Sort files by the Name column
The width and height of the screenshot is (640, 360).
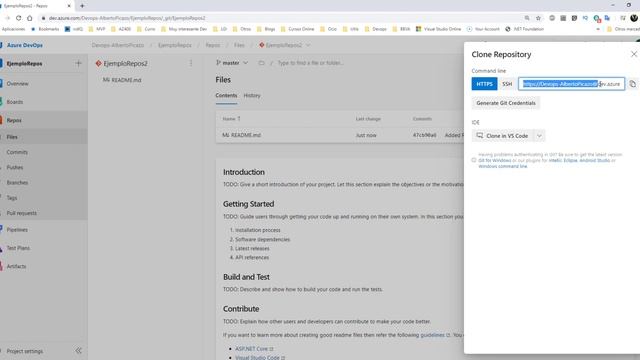(231, 119)
